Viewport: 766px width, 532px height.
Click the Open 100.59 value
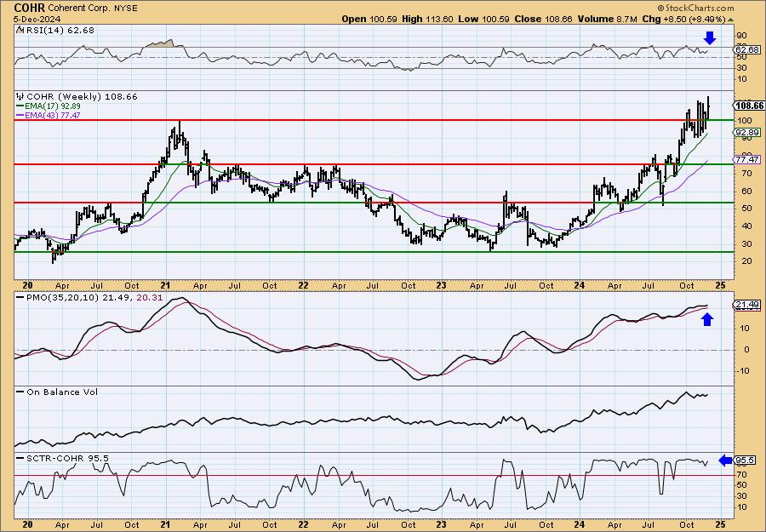tap(370, 19)
